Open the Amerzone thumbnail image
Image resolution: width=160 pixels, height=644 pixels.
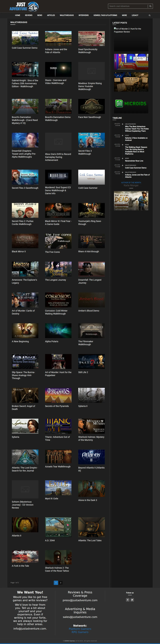pos(25,269)
